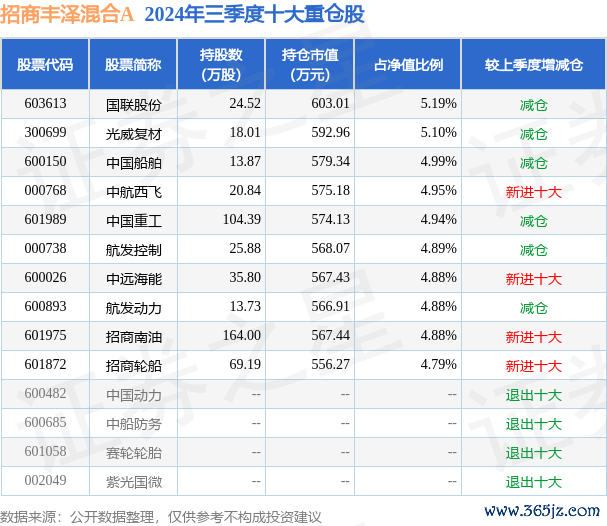Select stock name 中船防务
607x526 pixels.
134,424
